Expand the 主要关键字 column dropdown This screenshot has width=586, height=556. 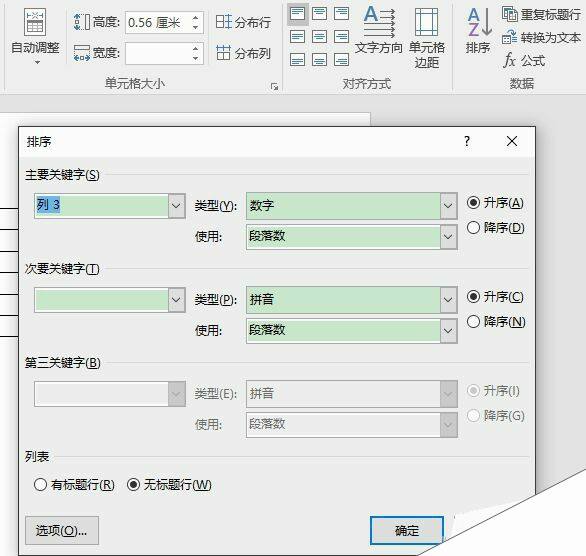click(176, 206)
